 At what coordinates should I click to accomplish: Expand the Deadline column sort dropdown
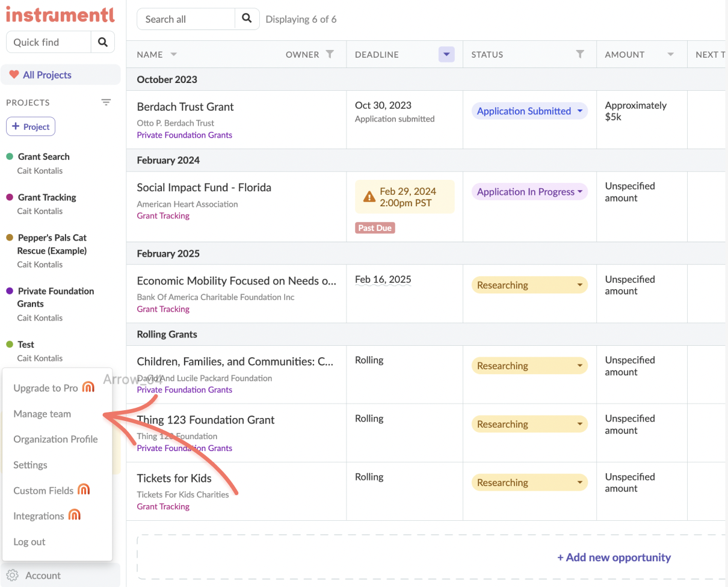[x=446, y=54]
